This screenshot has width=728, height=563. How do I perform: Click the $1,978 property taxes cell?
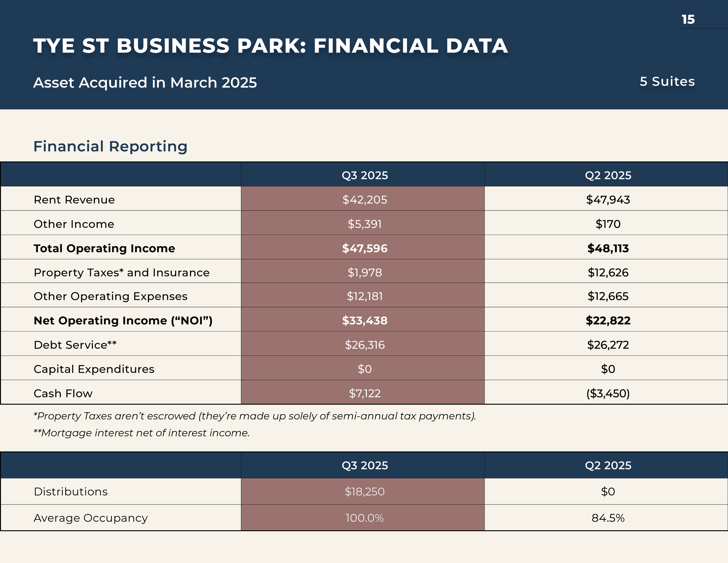(365, 272)
